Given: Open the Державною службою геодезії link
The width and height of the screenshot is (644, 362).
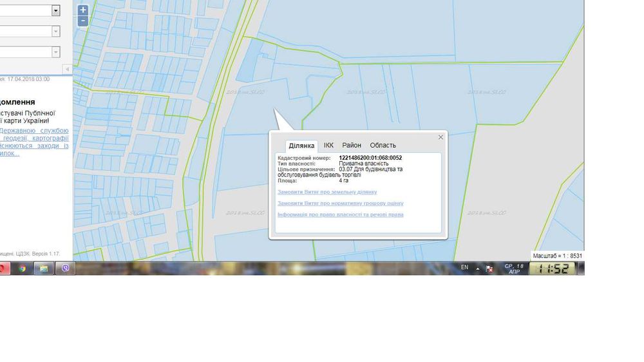Looking at the screenshot, I should [34, 142].
